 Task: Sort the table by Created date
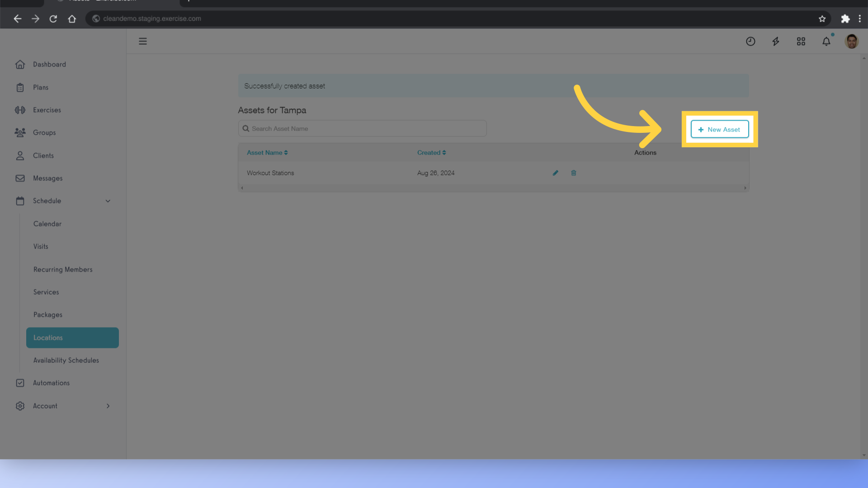[x=431, y=152]
